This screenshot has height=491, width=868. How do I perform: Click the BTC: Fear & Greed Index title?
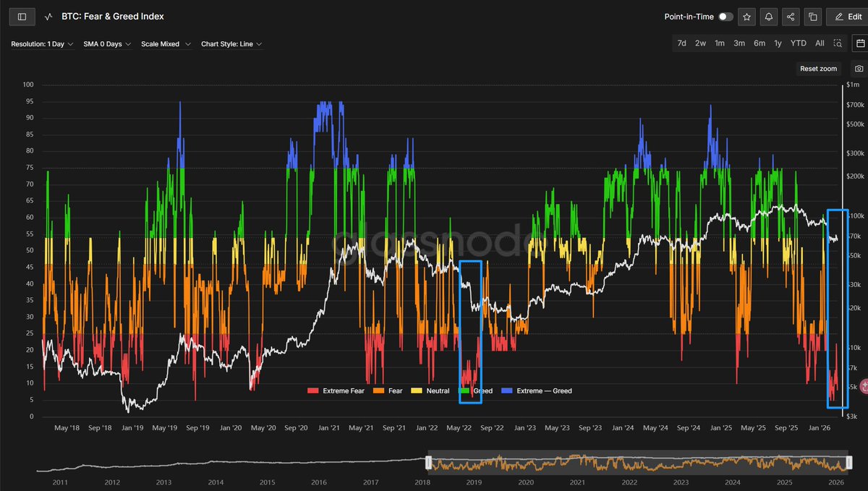[x=113, y=17]
